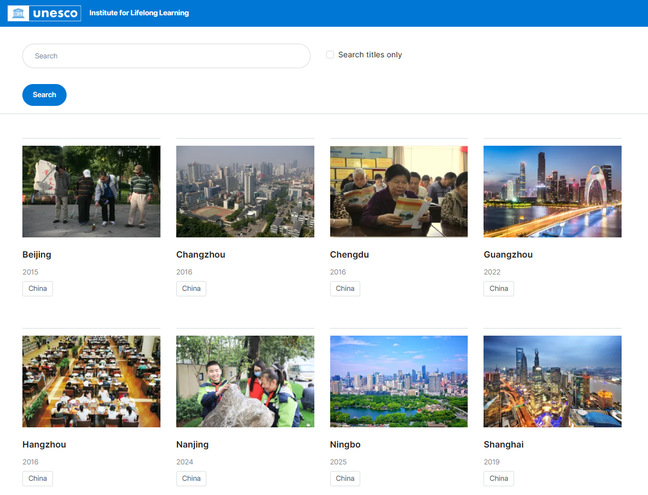Image resolution: width=648 pixels, height=495 pixels.
Task: Select the Ningbo cityscape photo
Action: [x=399, y=381]
